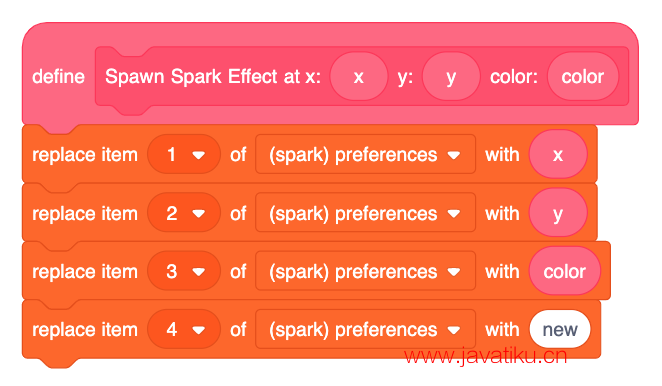This screenshot has height=386, width=662.
Task: Click 'replace item' text of item 4 block
Action: tap(85, 329)
